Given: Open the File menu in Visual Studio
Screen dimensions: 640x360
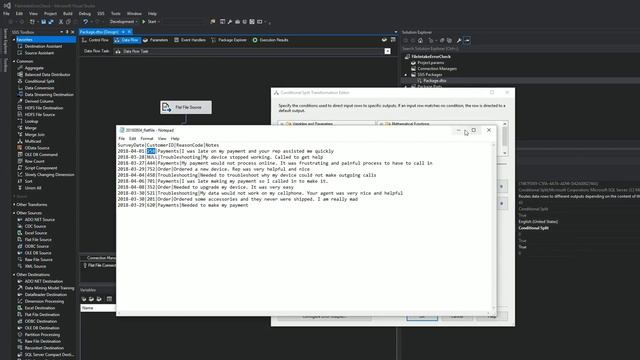Looking at the screenshot, I should pyautogui.click(x=7, y=13).
